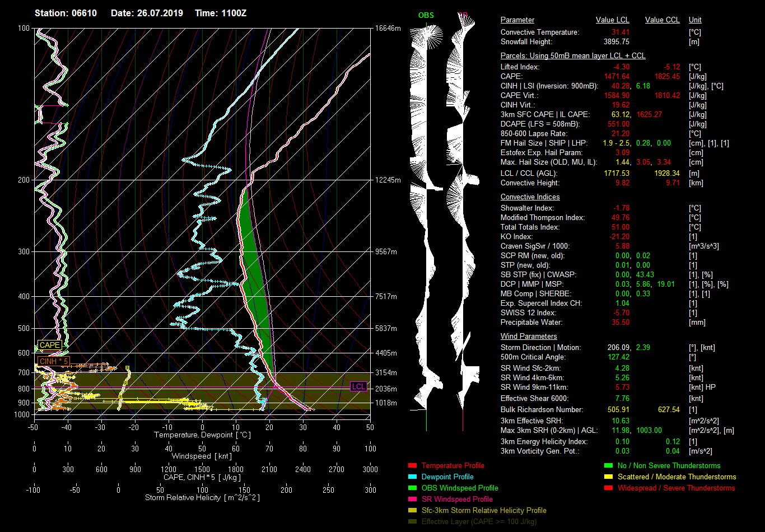Click the orange CINH * 5 label box
The height and width of the screenshot is (532, 765).
(x=54, y=361)
